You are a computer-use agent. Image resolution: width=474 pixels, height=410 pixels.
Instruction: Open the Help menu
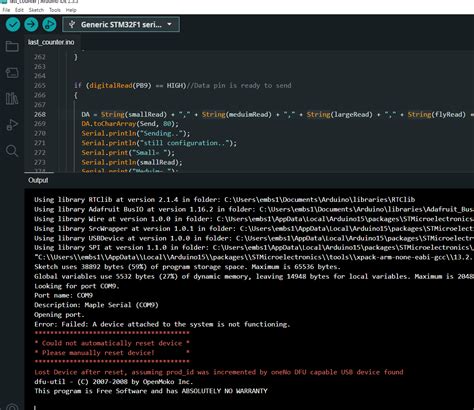[x=71, y=10]
